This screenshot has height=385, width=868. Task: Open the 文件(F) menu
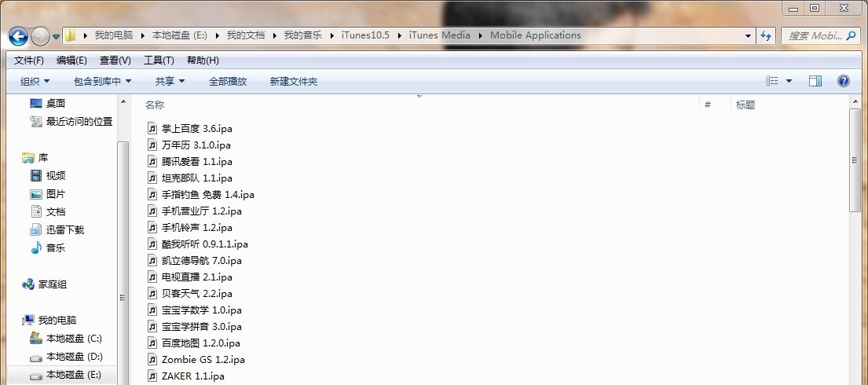(29, 60)
